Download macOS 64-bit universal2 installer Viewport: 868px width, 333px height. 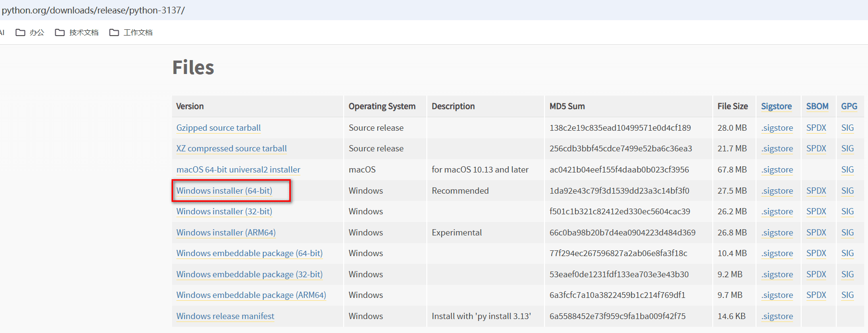click(238, 170)
